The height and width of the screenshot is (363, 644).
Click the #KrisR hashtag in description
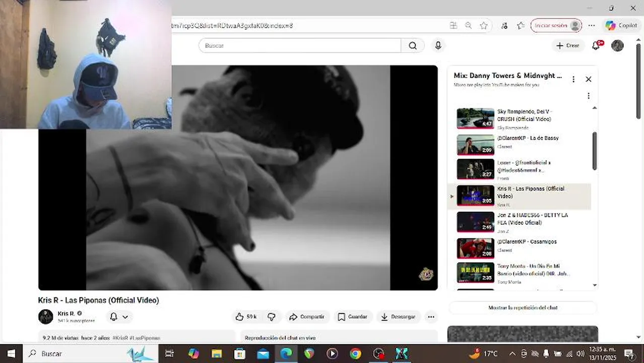(120, 338)
